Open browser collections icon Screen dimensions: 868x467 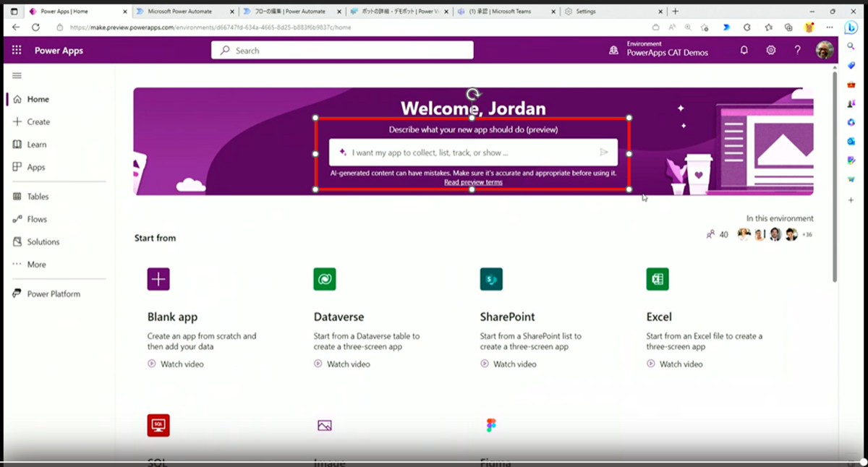click(789, 27)
